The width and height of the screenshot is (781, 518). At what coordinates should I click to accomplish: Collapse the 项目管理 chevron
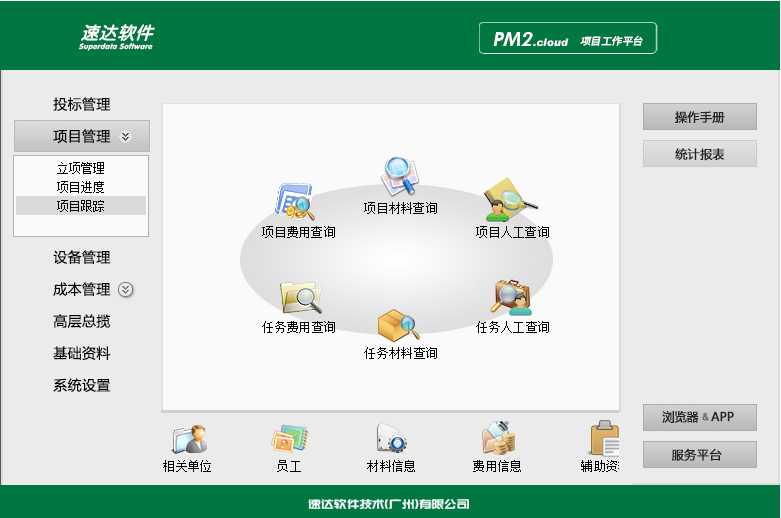coord(126,136)
